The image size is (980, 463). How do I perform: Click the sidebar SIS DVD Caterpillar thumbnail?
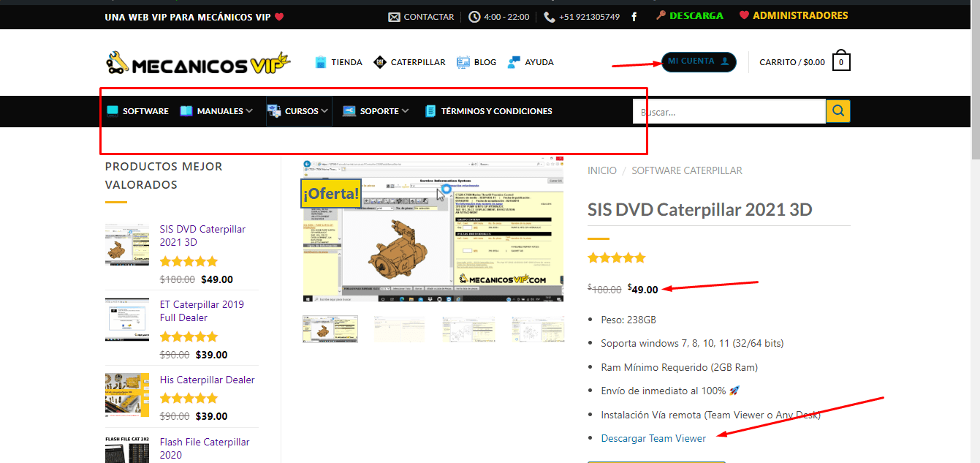tap(127, 244)
